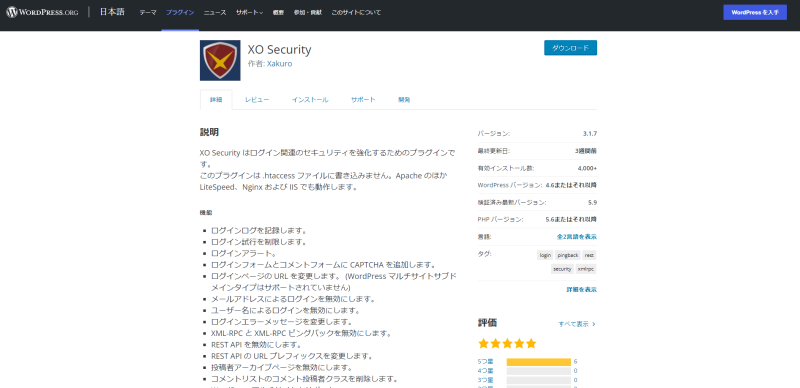
Task: Click the 全2言語を表示 languages link
Action: [577, 237]
